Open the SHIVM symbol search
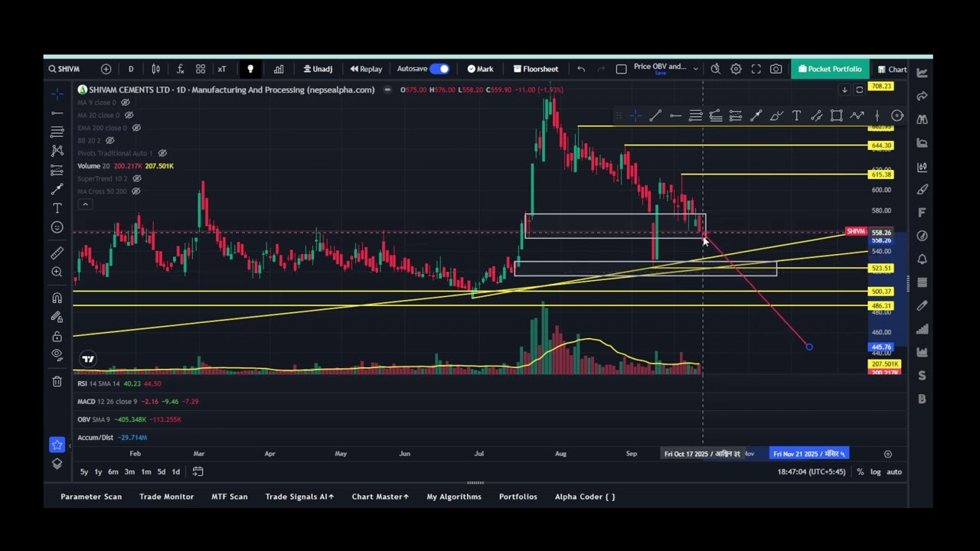This screenshot has width=980, height=551. [64, 69]
